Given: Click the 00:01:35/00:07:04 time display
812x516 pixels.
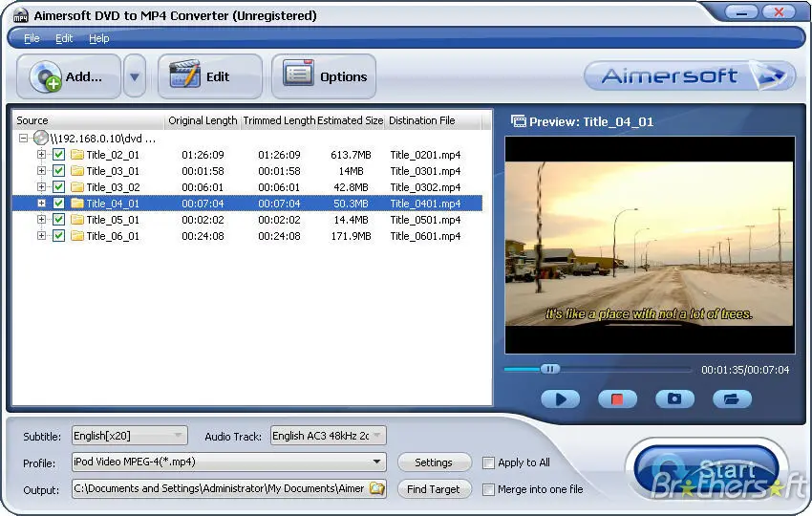Looking at the screenshot, I should (745, 370).
